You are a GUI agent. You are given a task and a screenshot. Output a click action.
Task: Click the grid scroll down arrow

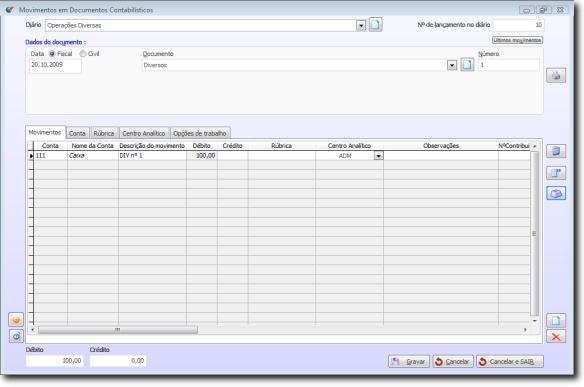534,321
